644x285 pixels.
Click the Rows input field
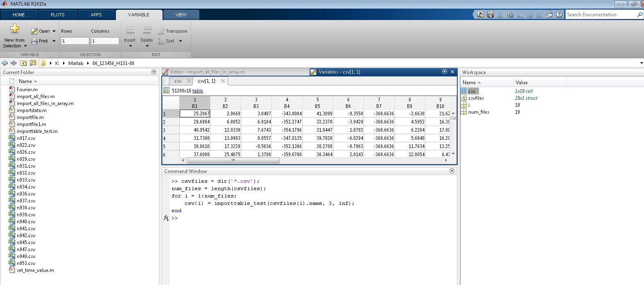pyautogui.click(x=75, y=41)
